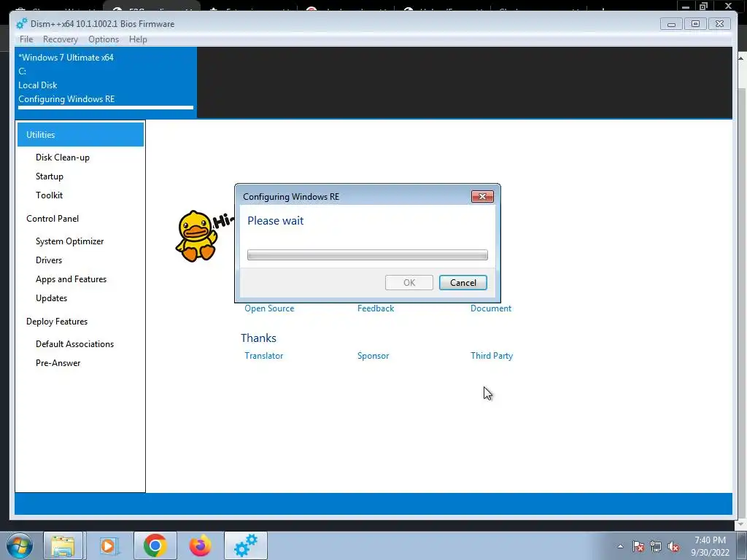Screen dimensions: 747x560
Task: Open Disk Clean-up in sidebar
Action: (63, 157)
